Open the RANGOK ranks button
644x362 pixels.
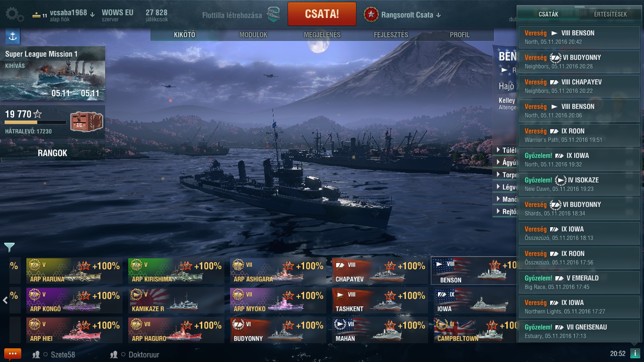pos(52,153)
